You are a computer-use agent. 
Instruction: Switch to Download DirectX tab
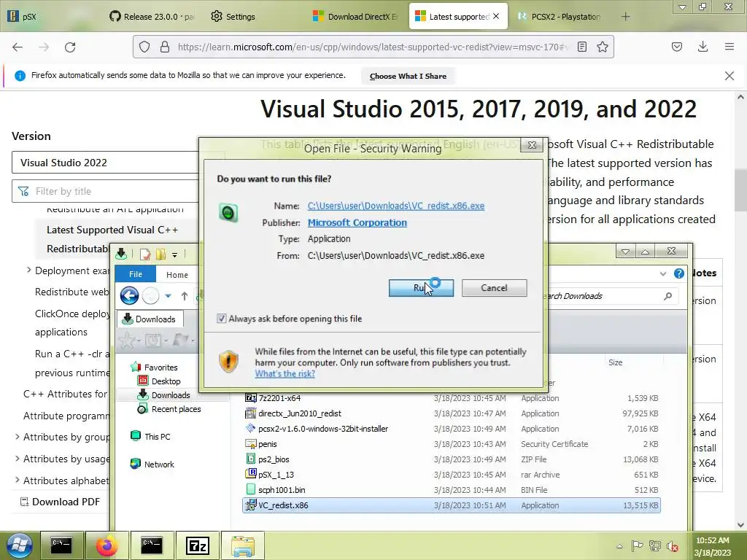pyautogui.click(x=355, y=17)
